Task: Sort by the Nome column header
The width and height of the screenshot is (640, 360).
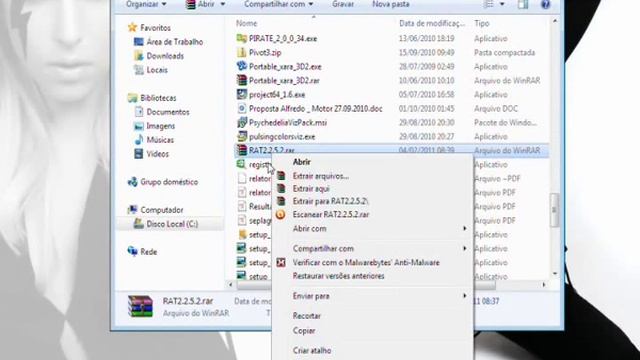Action: [x=247, y=23]
